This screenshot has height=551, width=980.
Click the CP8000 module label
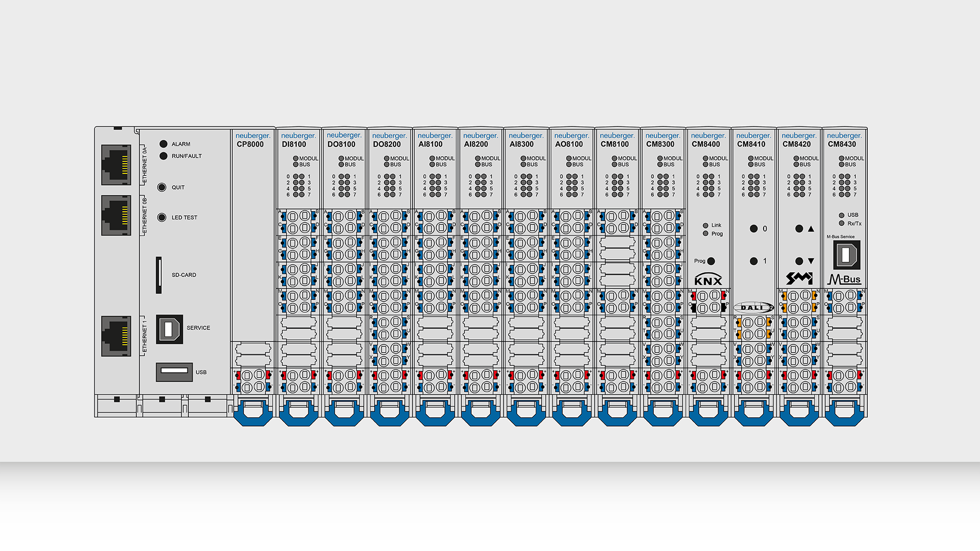click(250, 144)
